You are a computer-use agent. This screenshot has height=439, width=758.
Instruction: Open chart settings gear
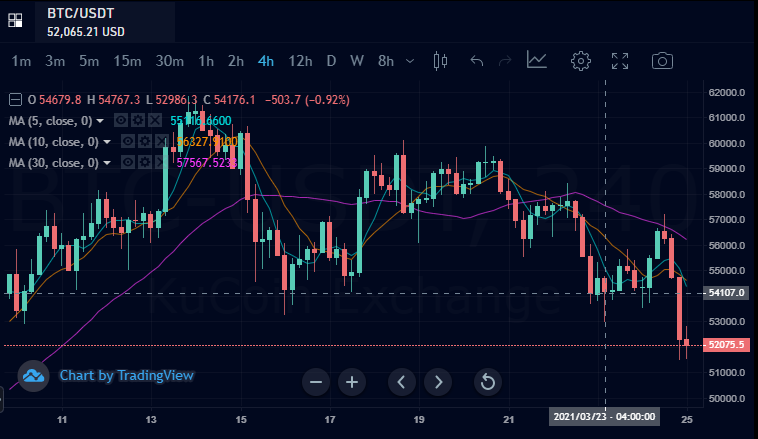[581, 61]
